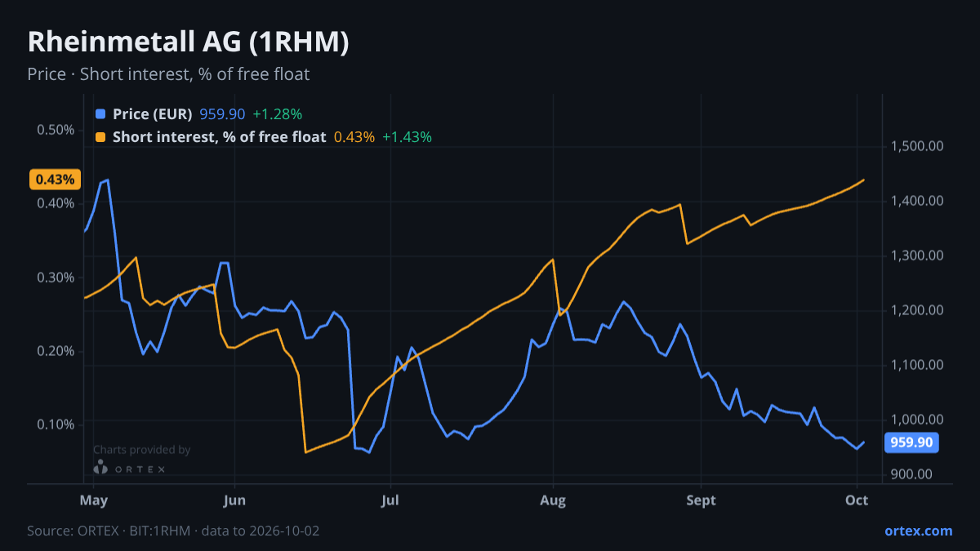Click the 1,200.00 right axis label
This screenshot has width=980, height=551.
(916, 310)
